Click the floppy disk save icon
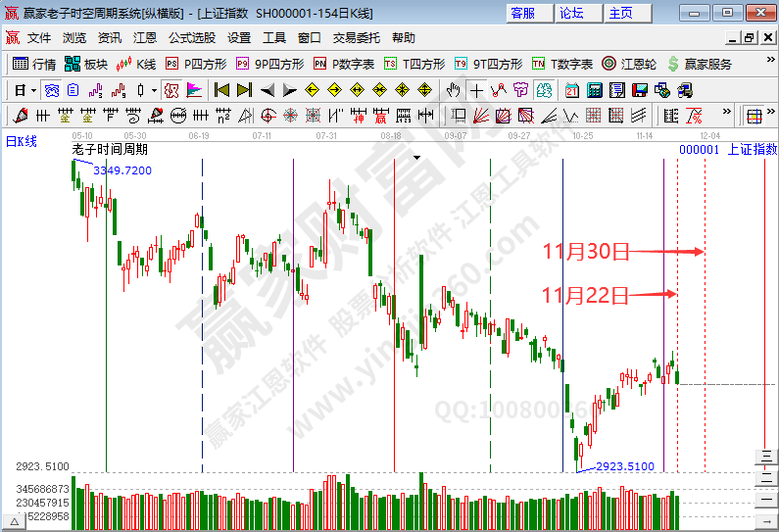The height and width of the screenshot is (532, 779). pyautogui.click(x=640, y=90)
